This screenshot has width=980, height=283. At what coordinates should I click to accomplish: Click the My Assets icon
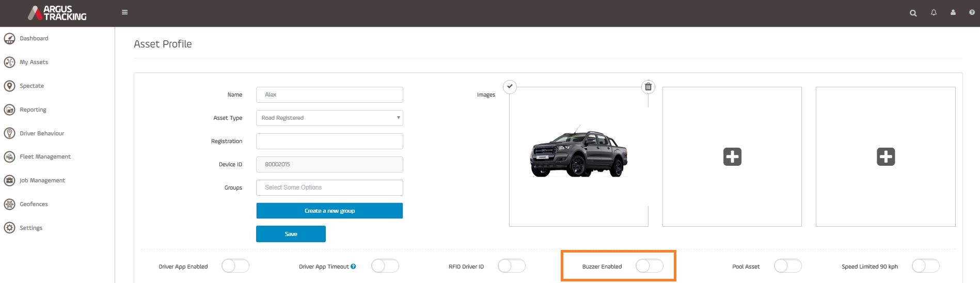pyautogui.click(x=9, y=62)
